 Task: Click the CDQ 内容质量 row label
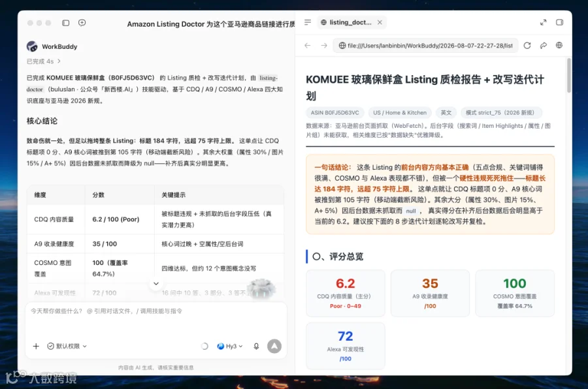[x=54, y=219]
